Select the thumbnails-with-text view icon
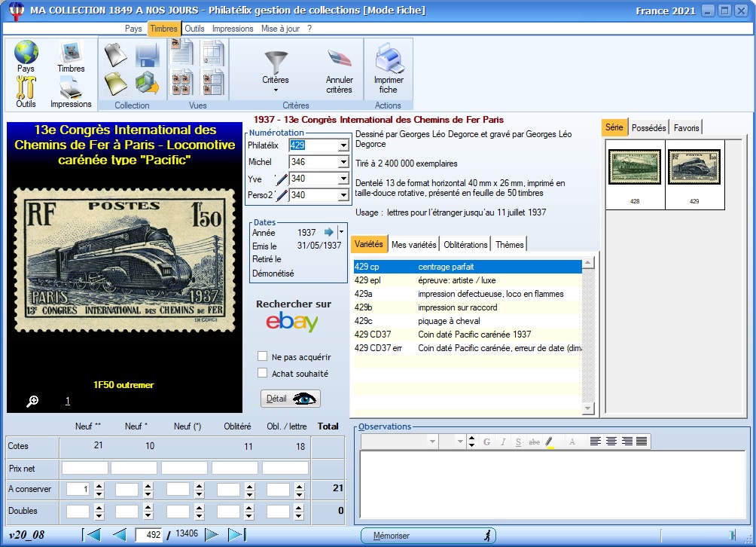This screenshot has width=756, height=547. coord(212,82)
